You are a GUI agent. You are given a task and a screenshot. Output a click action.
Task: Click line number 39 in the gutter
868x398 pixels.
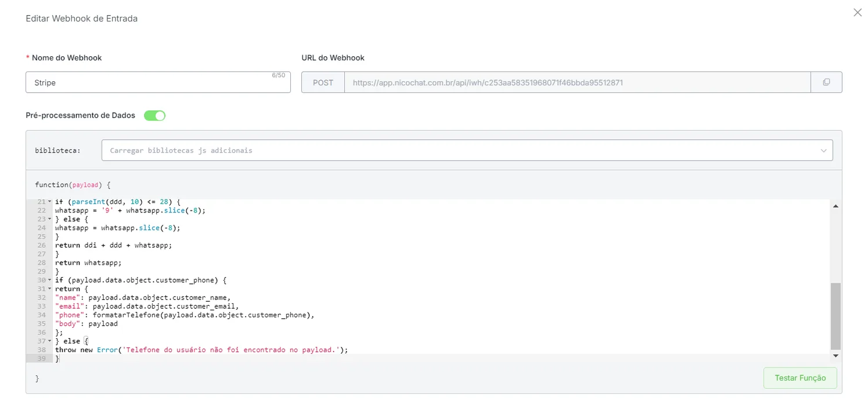click(41, 359)
